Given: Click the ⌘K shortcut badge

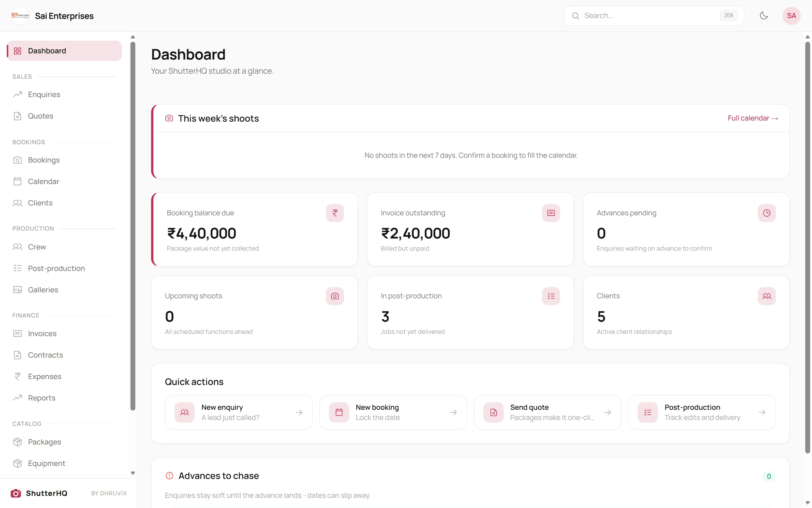Looking at the screenshot, I should [729, 16].
